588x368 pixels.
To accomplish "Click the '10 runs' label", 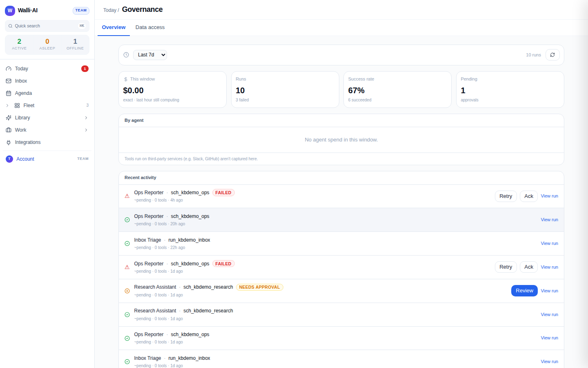I will pos(533,55).
